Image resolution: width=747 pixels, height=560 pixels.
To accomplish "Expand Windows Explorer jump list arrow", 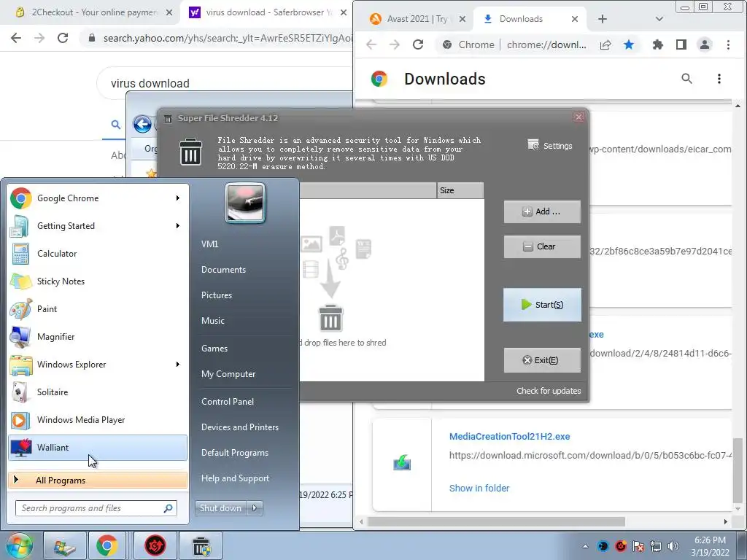I will 178,365.
